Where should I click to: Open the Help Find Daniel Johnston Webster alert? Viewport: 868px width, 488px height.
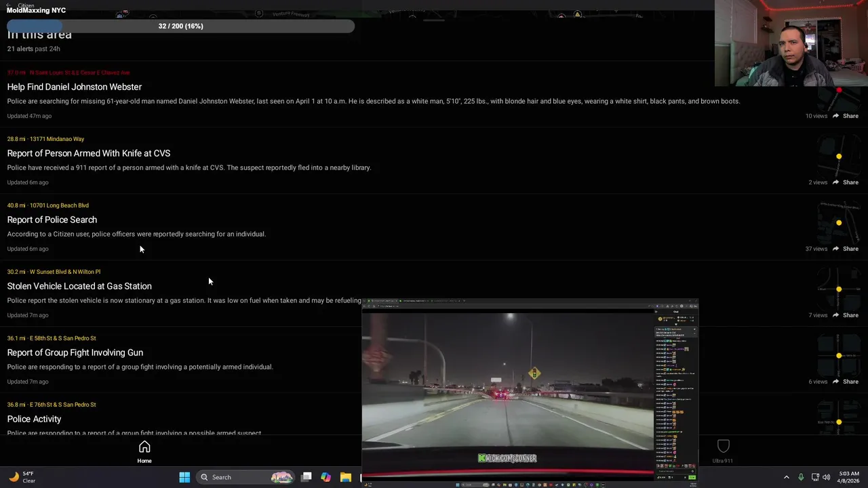(75, 87)
